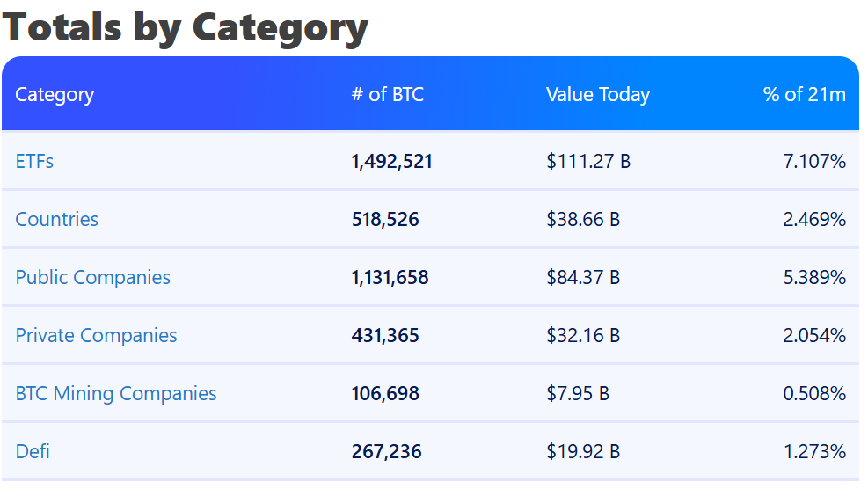This screenshot has width=868, height=496.
Task: Click the Defi percentage 1.273%
Action: (x=814, y=452)
